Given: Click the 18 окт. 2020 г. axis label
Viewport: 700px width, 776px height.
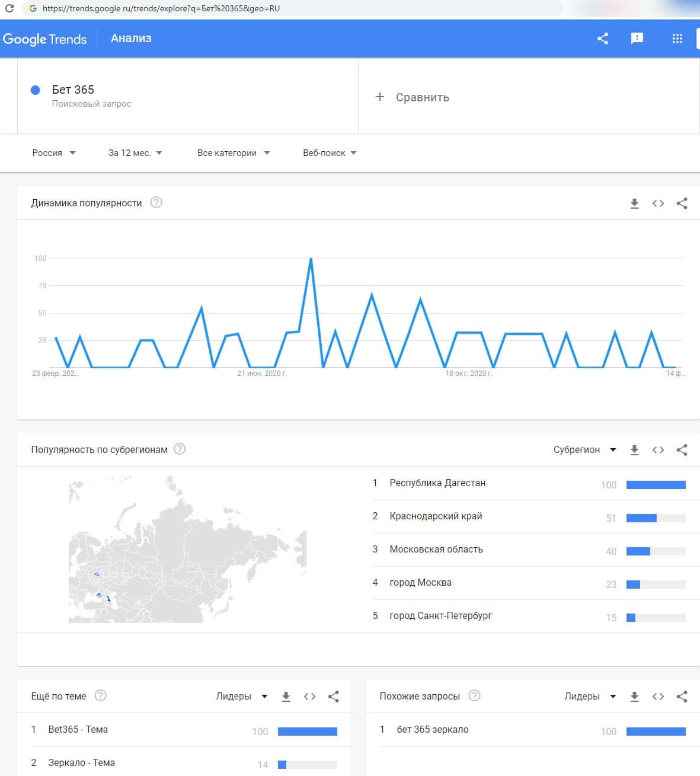Looking at the screenshot, I should (469, 373).
